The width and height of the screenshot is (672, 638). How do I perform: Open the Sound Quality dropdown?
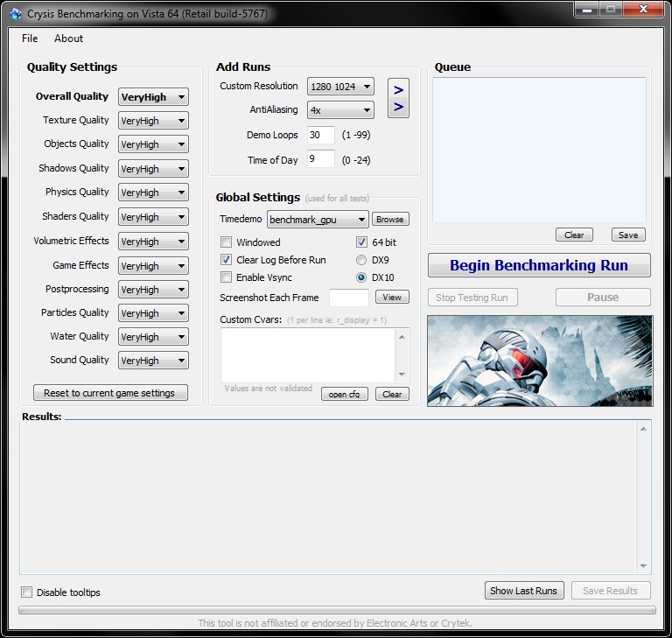(153, 361)
